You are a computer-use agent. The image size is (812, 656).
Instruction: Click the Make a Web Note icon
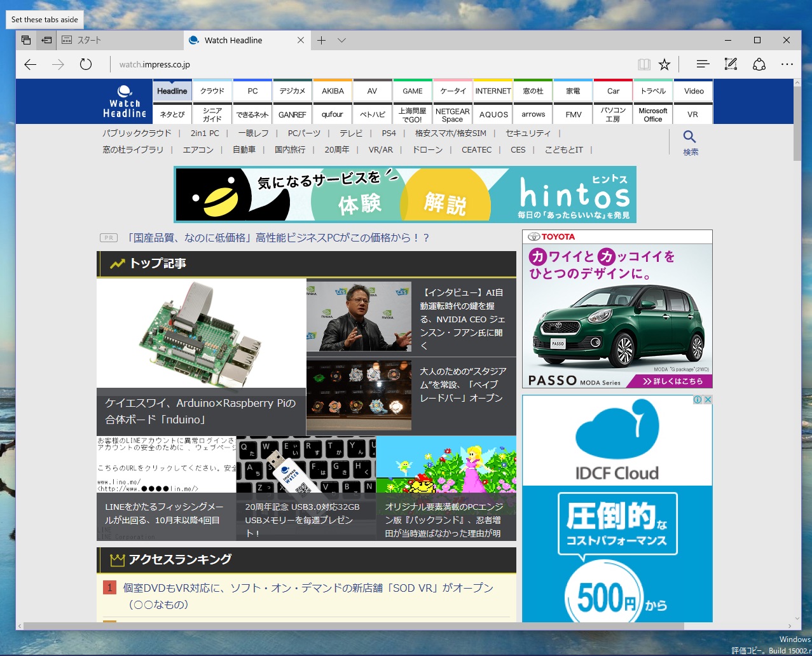point(731,64)
